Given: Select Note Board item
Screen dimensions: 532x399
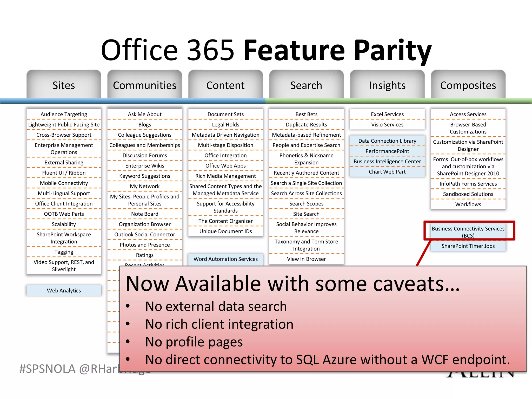Looking at the screenshot, I should [145, 214].
